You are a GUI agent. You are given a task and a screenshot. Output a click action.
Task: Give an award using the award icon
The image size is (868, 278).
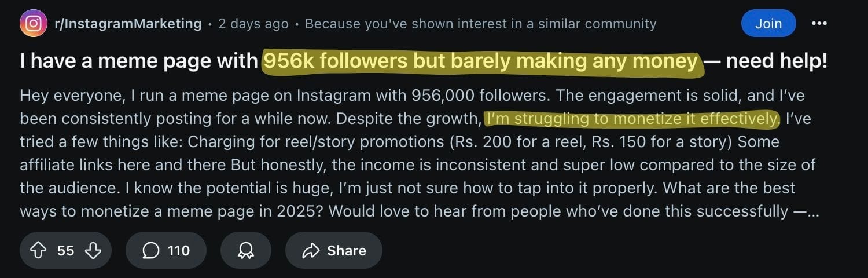pos(246,250)
